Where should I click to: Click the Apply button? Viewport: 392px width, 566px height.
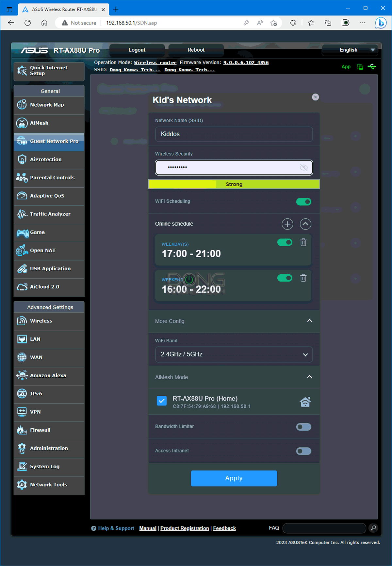point(234,478)
